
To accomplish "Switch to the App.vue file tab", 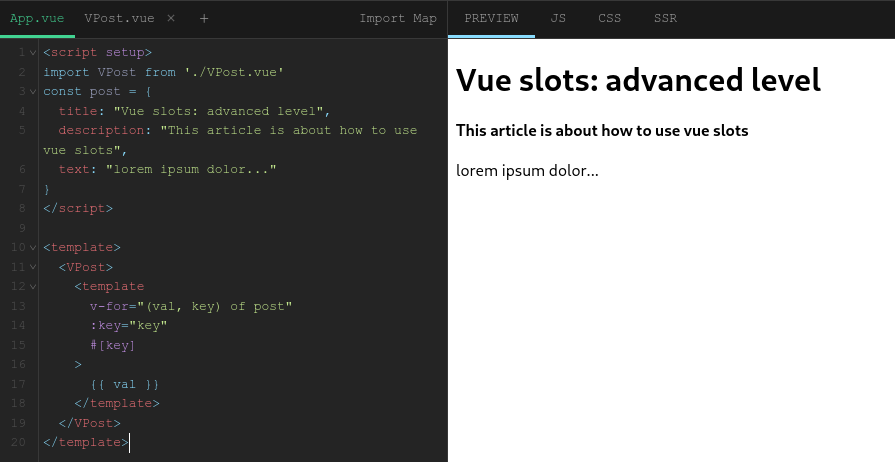I will coord(37,18).
